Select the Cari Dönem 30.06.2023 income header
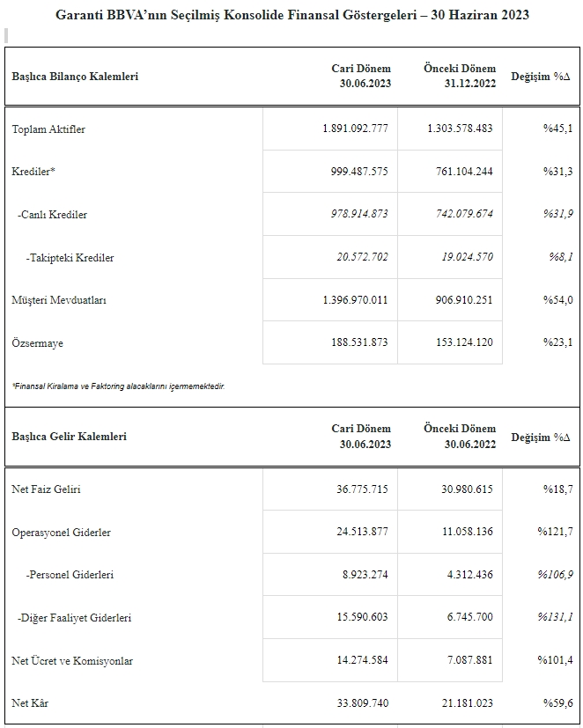This screenshot has height=728, width=583. point(361,437)
